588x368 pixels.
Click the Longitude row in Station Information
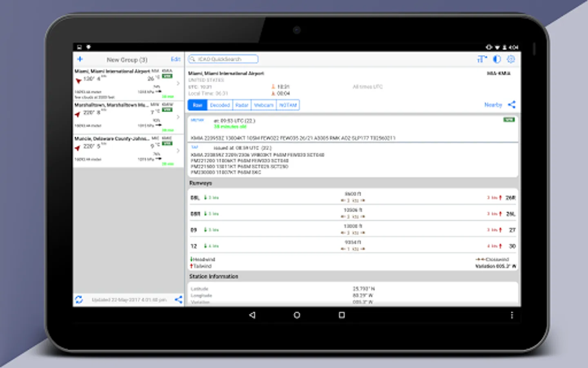tap(353, 295)
